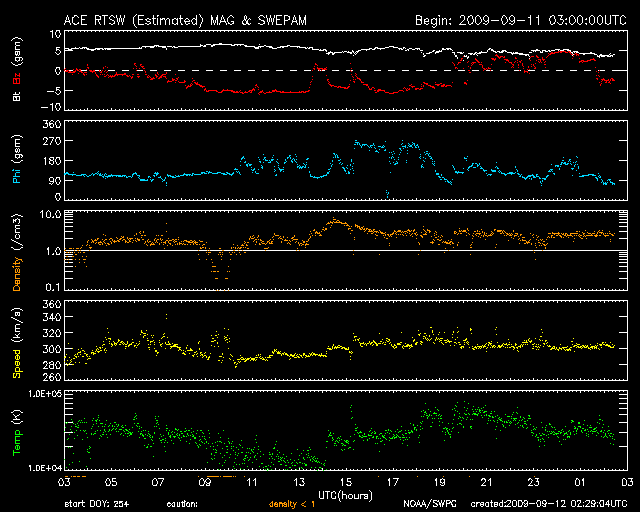Viewport: 640px width, 512px height.
Task: Click the 'caution:' footer label
Action: tap(182, 504)
